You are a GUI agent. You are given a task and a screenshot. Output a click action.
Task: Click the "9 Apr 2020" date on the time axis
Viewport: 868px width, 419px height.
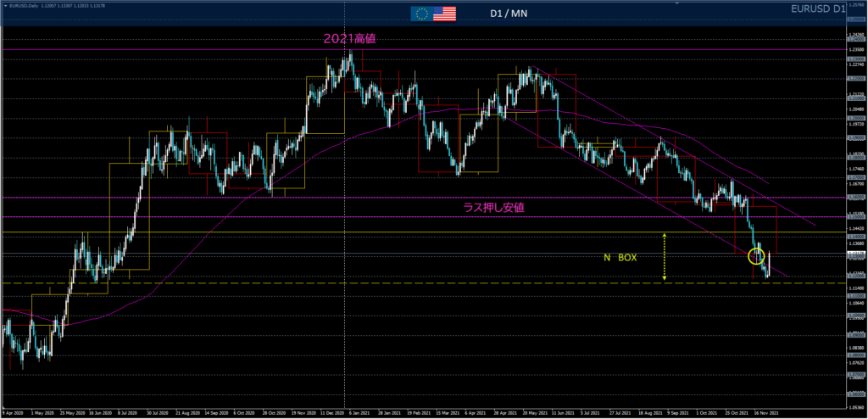(12, 413)
